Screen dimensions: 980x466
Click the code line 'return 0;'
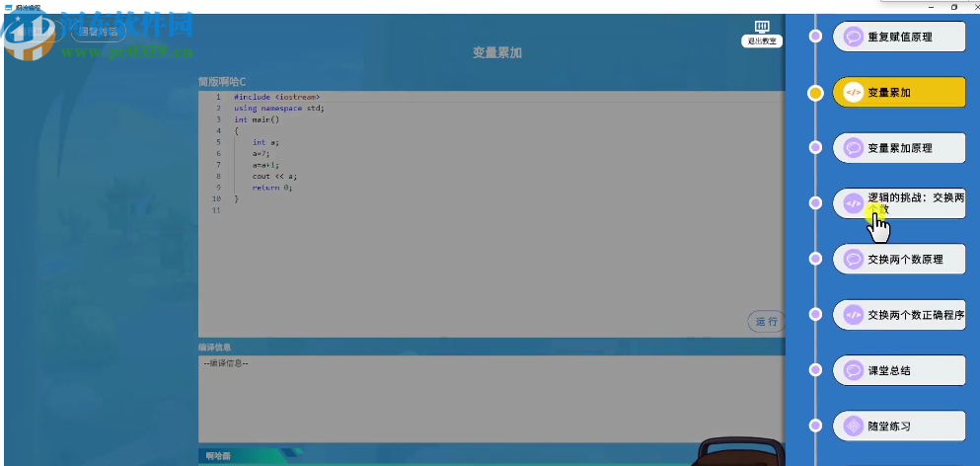[272, 187]
